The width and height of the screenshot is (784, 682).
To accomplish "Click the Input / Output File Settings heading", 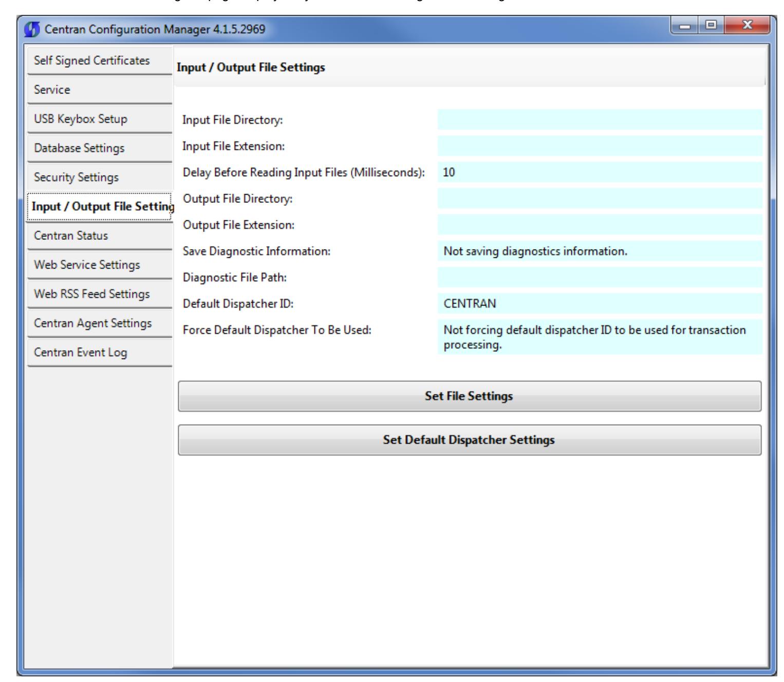I will [251, 67].
